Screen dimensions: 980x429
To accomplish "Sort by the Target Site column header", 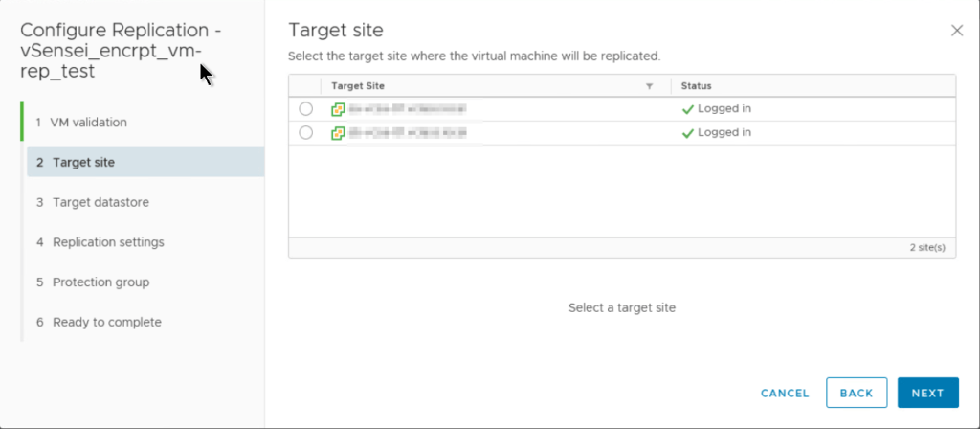I will [357, 86].
